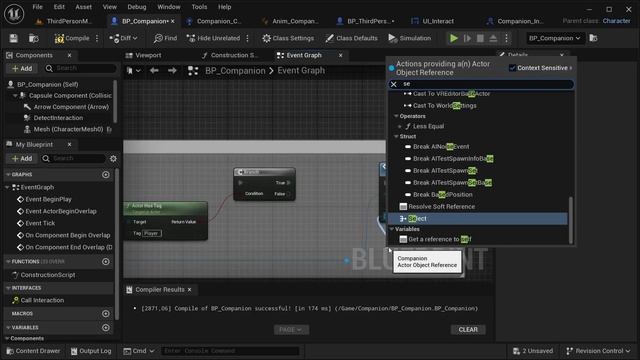The height and width of the screenshot is (360, 640).
Task: Open the Debug menu
Action: pos(137,7)
